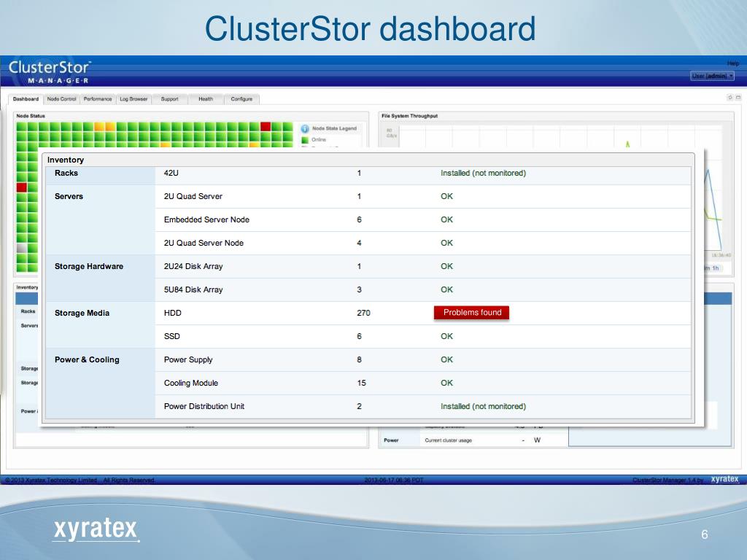Viewport: 747px width, 560px height.
Task: Open the User [admin] dropdown
Action: 712,76
